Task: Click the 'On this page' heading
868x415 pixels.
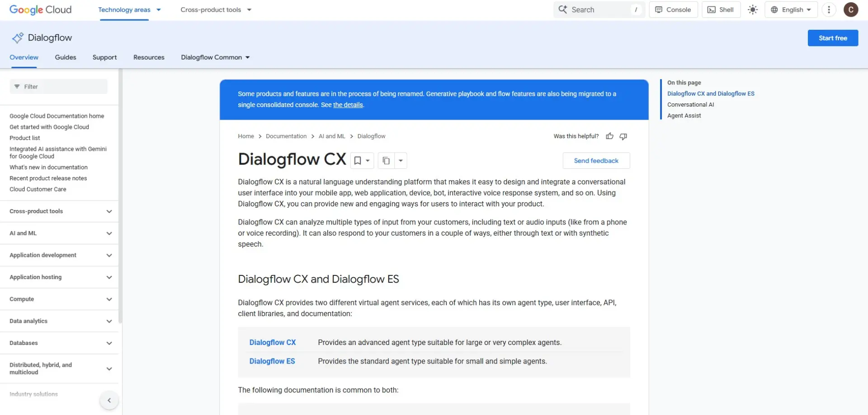Action: [684, 83]
